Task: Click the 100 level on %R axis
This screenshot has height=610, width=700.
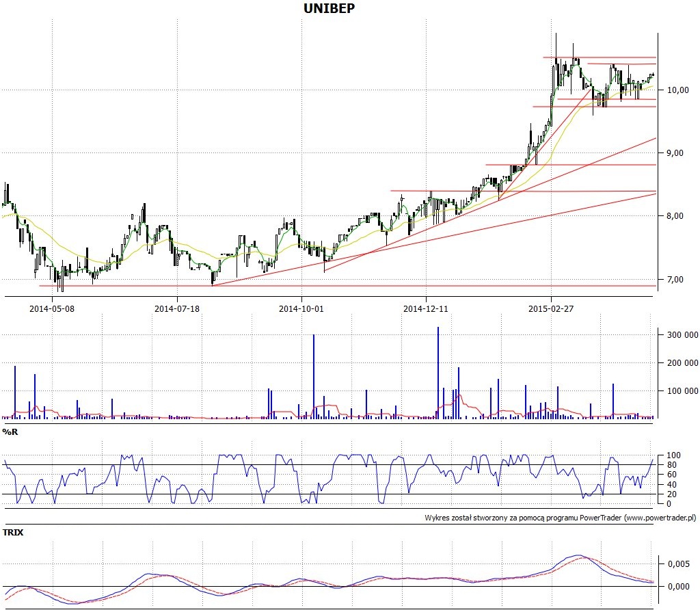Action: point(673,455)
